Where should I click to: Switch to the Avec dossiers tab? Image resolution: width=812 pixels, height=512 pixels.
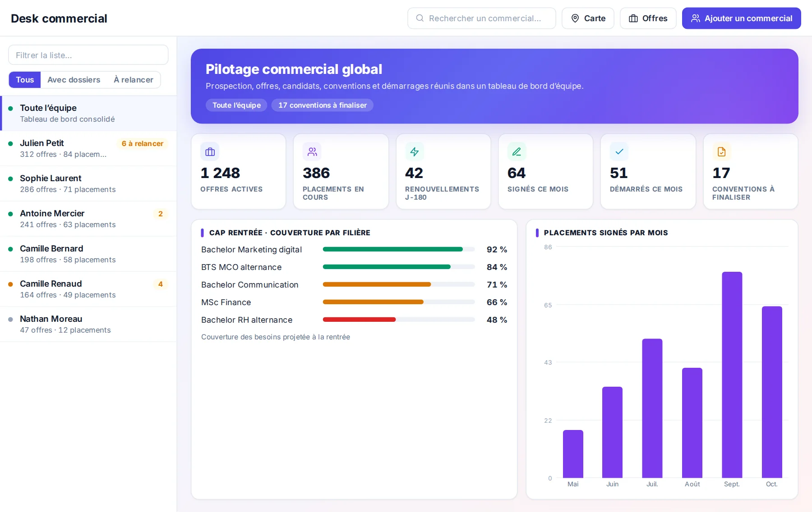(x=74, y=80)
